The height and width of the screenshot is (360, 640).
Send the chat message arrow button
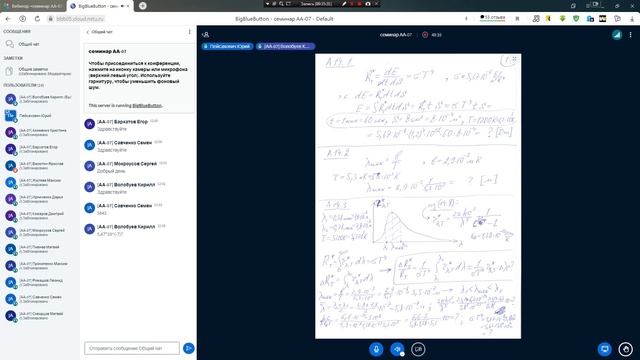click(189, 348)
